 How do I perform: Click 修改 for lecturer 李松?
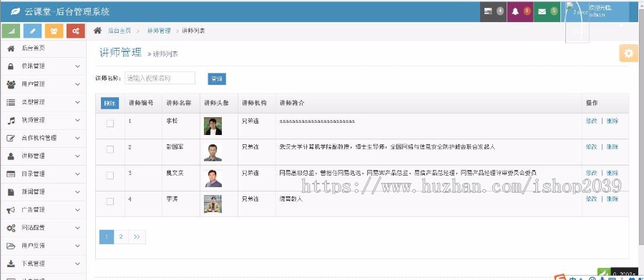pyautogui.click(x=592, y=121)
